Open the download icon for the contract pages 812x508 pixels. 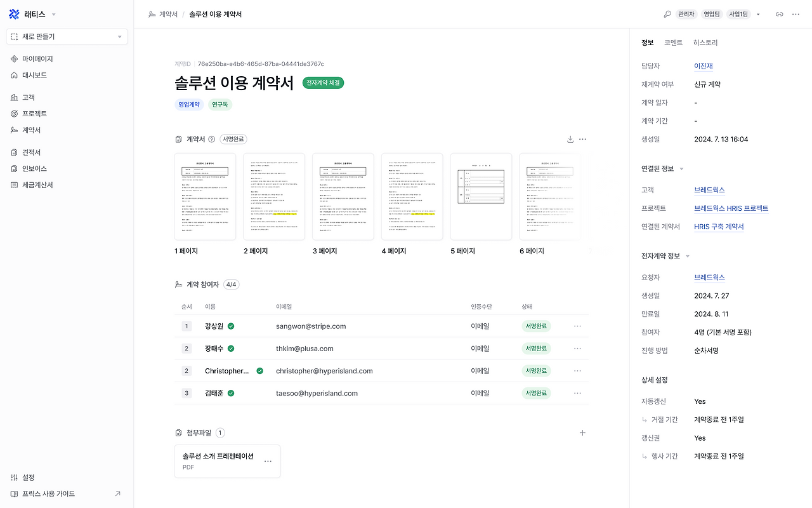tap(570, 138)
